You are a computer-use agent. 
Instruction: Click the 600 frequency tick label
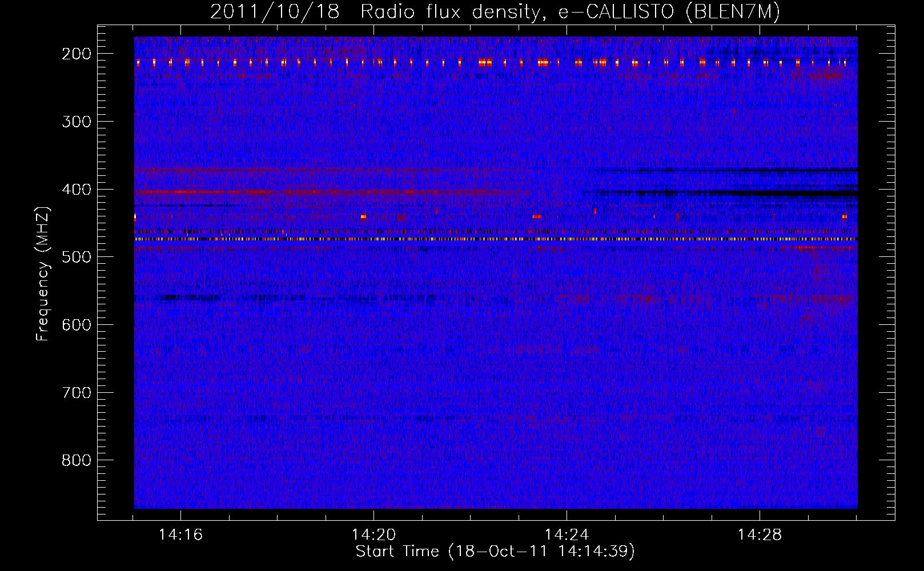click(x=77, y=325)
